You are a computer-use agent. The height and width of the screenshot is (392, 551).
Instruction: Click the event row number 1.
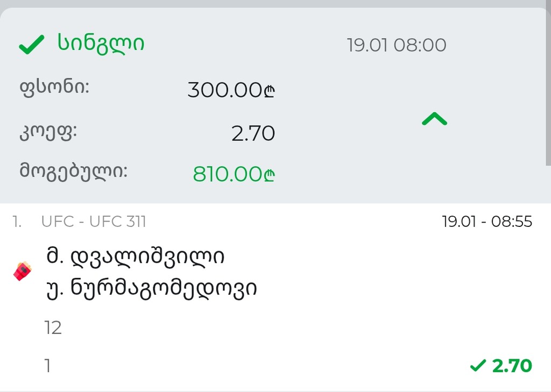coord(18,222)
